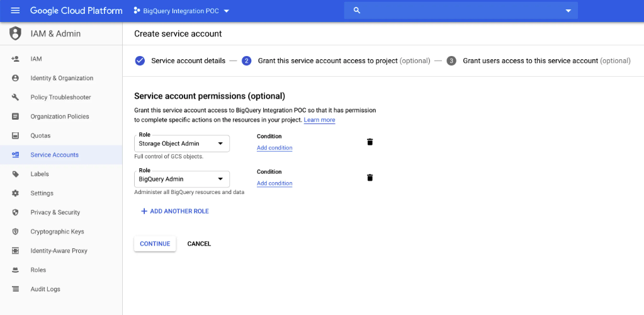Expand the search bar dropdown arrow
The height and width of the screenshot is (315, 644).
coord(568,11)
